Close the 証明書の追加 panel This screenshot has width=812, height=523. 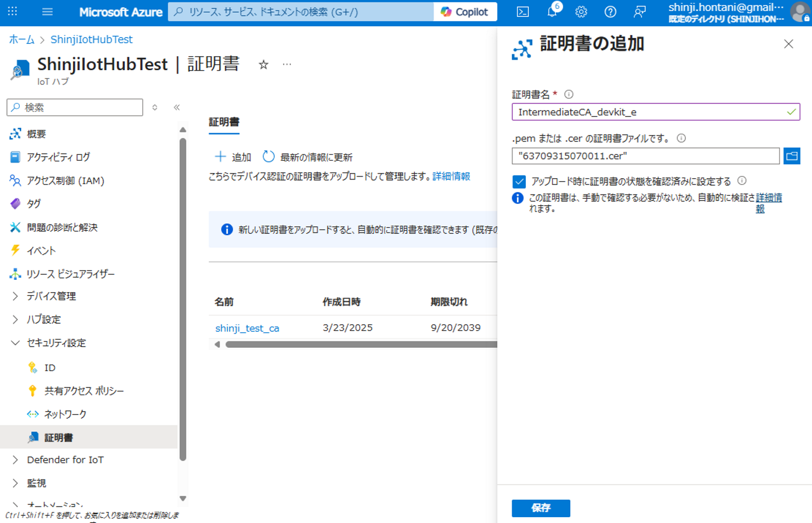point(789,44)
